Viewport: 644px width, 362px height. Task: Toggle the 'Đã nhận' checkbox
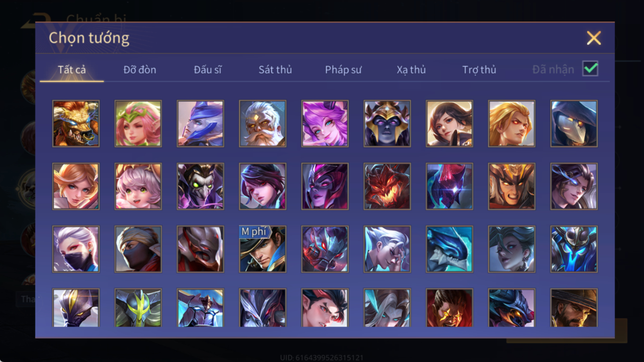click(590, 69)
